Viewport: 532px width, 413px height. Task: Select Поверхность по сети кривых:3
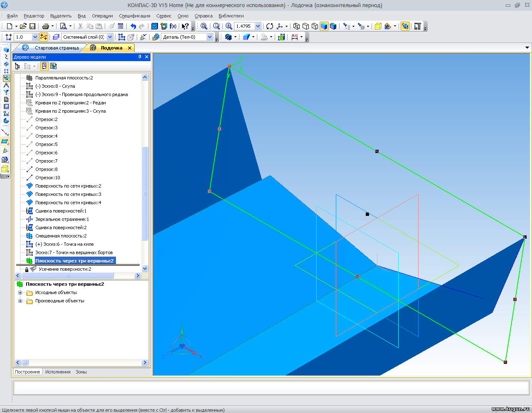click(x=68, y=194)
